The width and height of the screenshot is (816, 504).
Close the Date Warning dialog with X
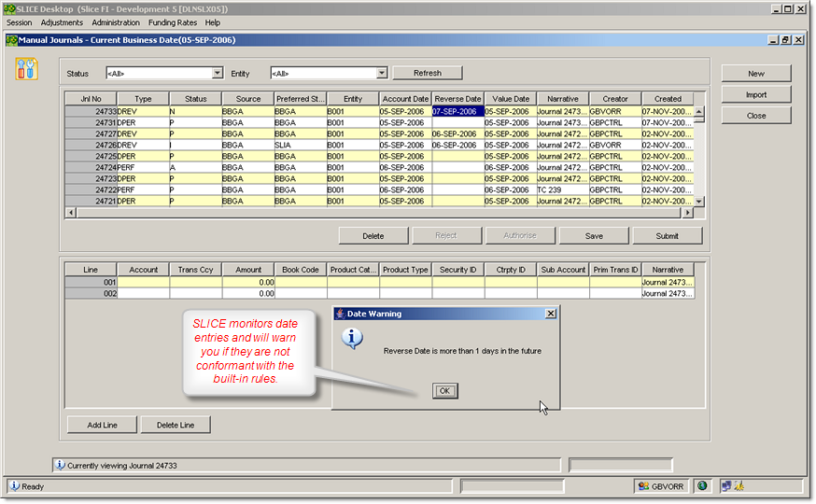tap(550, 315)
